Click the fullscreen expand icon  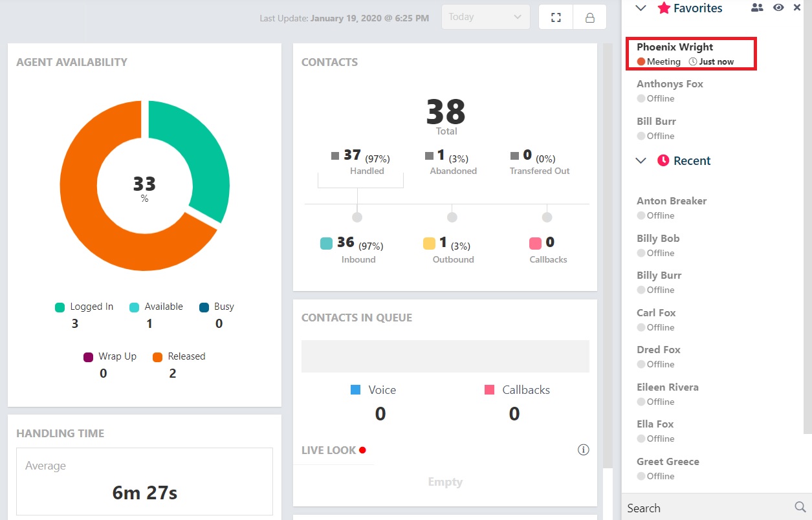pos(556,17)
